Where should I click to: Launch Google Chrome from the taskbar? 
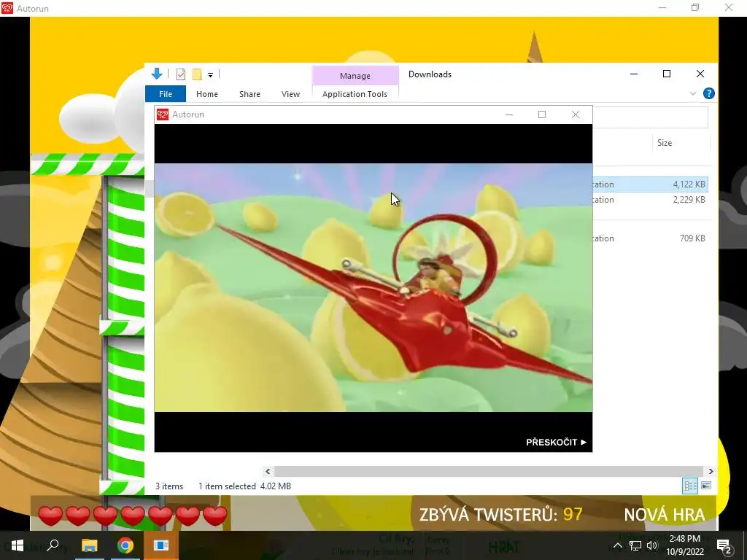[125, 545]
